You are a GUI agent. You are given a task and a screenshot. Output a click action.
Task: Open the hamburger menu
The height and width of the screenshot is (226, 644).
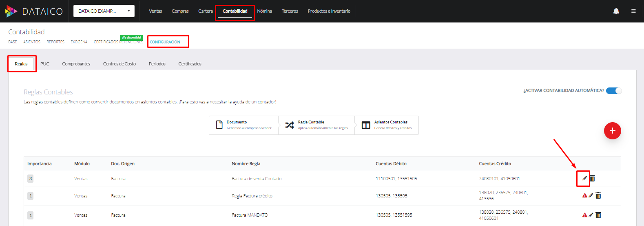633,11
